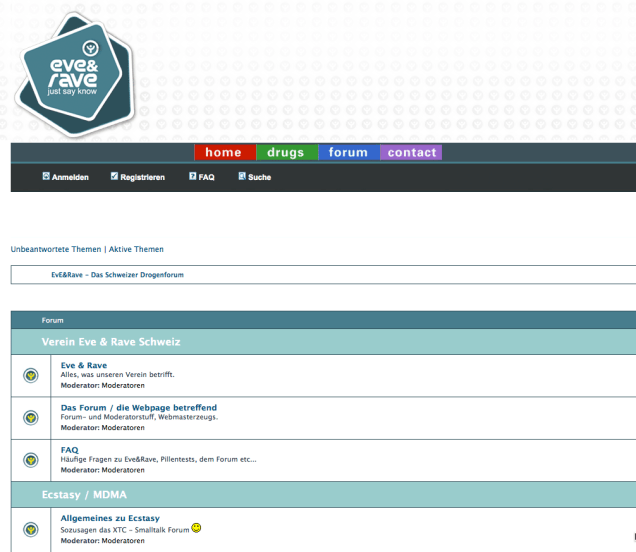Click the yellow smiley after Smalltalk Forum
636x552 pixels.
196,528
